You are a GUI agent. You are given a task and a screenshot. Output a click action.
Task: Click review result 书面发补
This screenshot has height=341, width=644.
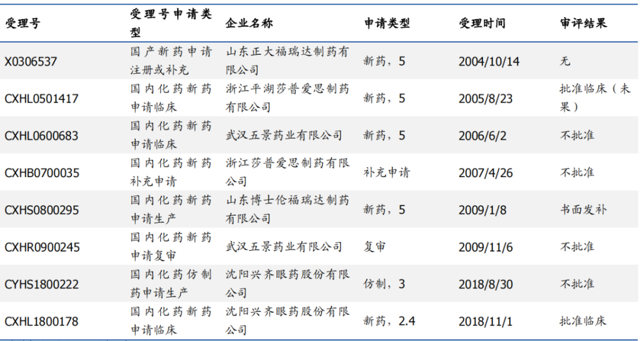[583, 209]
